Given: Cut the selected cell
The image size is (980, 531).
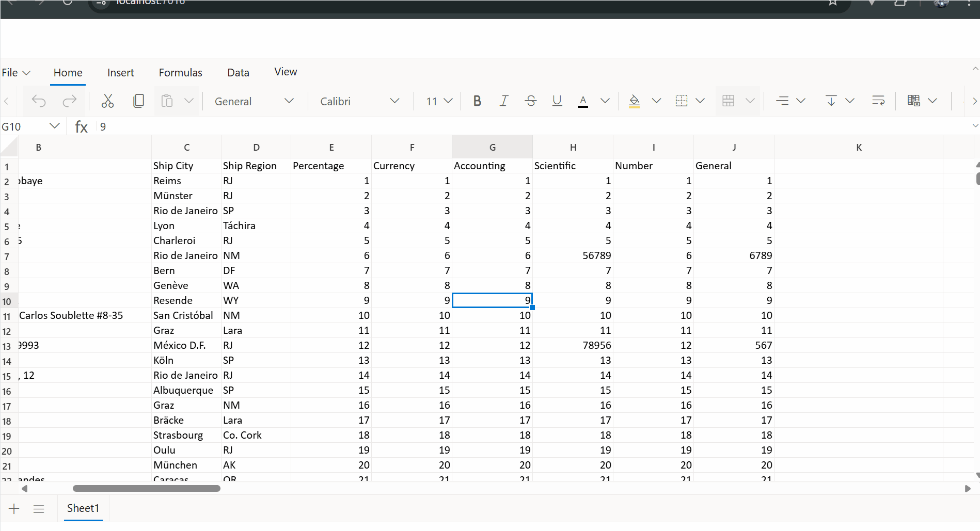Looking at the screenshot, I should (x=107, y=101).
